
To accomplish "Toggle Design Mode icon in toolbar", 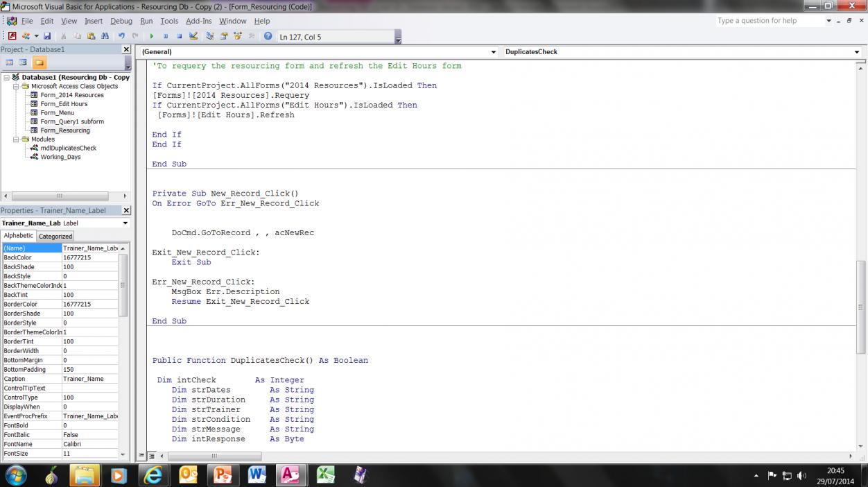I will [193, 36].
